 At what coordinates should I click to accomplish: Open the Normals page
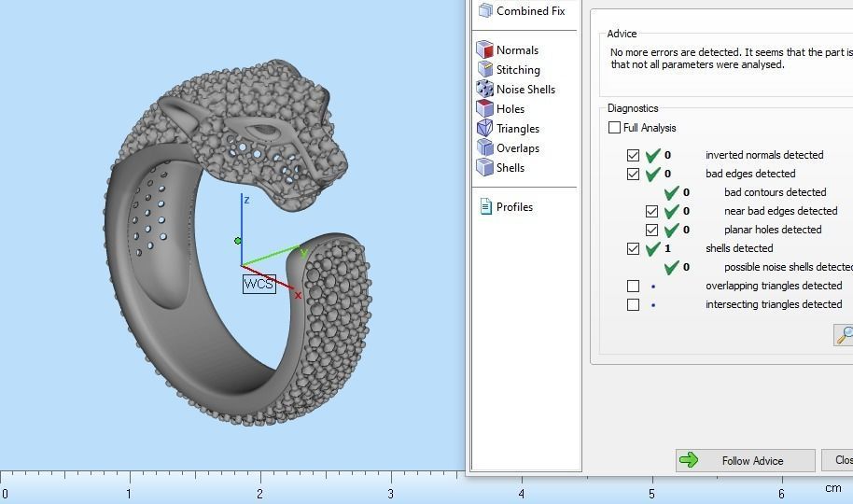pos(517,50)
